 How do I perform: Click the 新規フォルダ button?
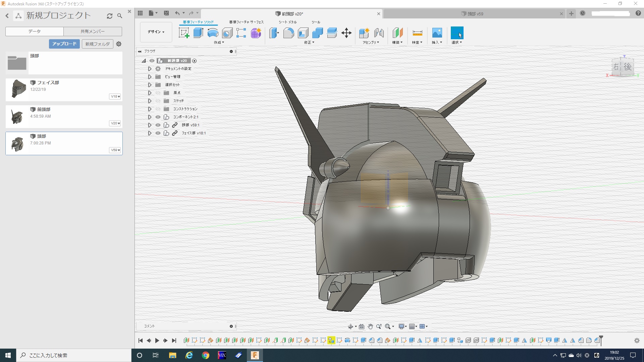coord(97,44)
